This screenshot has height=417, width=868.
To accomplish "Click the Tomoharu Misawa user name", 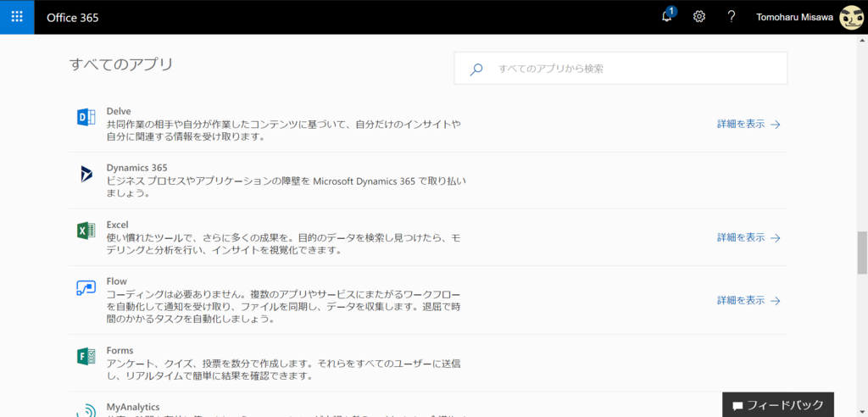I will point(794,17).
